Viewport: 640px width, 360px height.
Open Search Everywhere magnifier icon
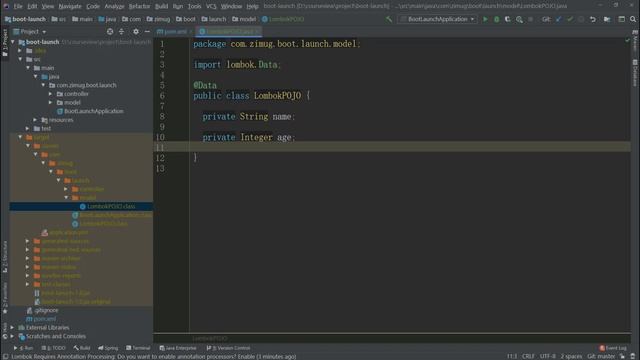pos(633,19)
